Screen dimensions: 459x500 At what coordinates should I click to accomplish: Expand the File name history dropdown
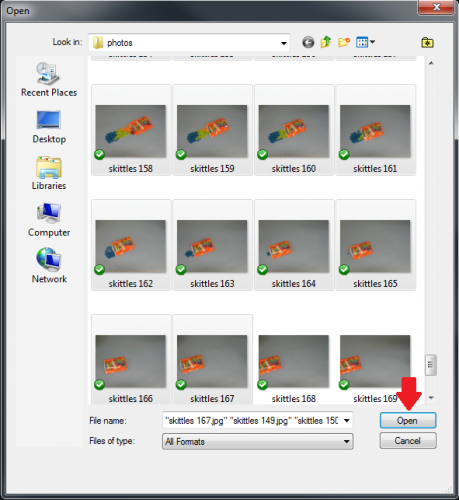tap(347, 421)
